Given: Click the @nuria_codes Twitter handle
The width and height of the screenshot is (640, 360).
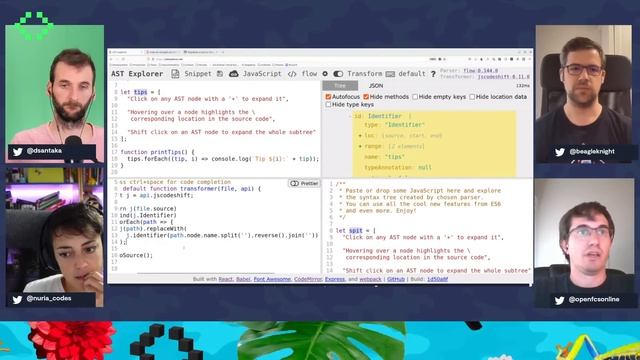Looking at the screenshot, I should tap(49, 298).
